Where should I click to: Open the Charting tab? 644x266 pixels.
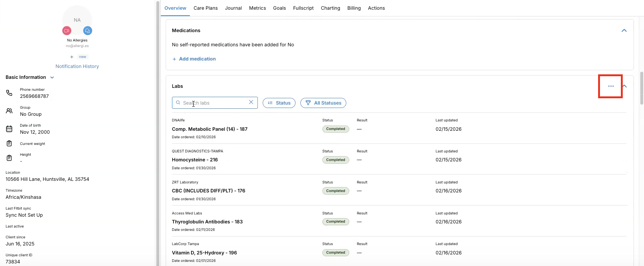[x=331, y=8]
